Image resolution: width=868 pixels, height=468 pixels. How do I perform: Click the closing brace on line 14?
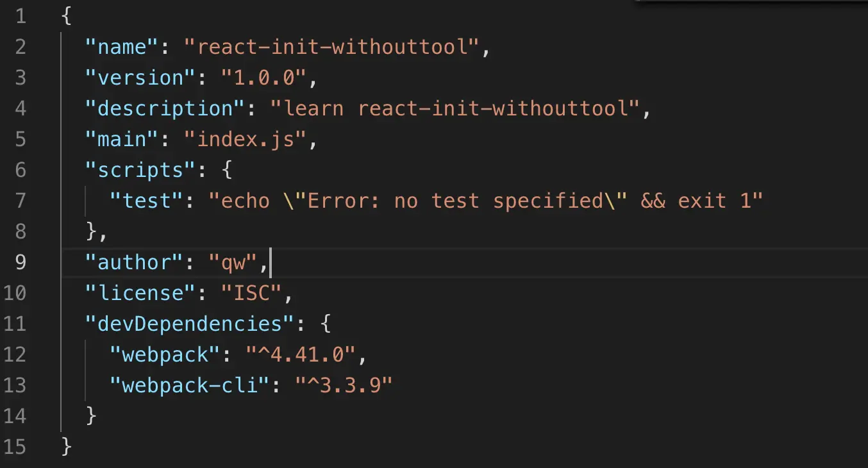pyautogui.click(x=91, y=416)
